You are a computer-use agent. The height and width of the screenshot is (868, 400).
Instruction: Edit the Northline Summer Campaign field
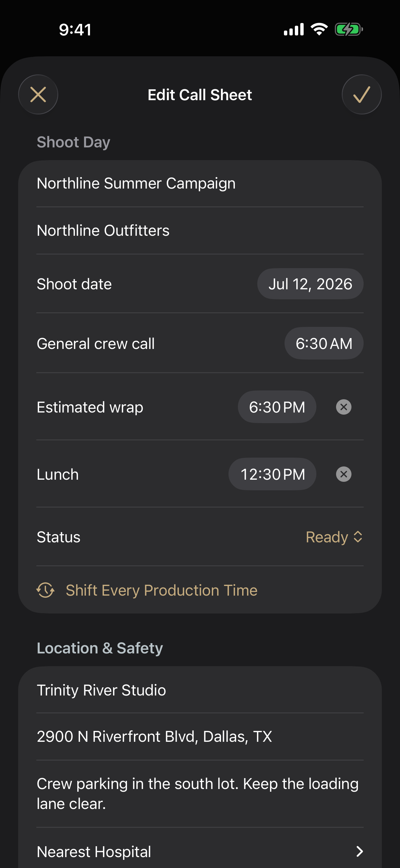coord(200,184)
